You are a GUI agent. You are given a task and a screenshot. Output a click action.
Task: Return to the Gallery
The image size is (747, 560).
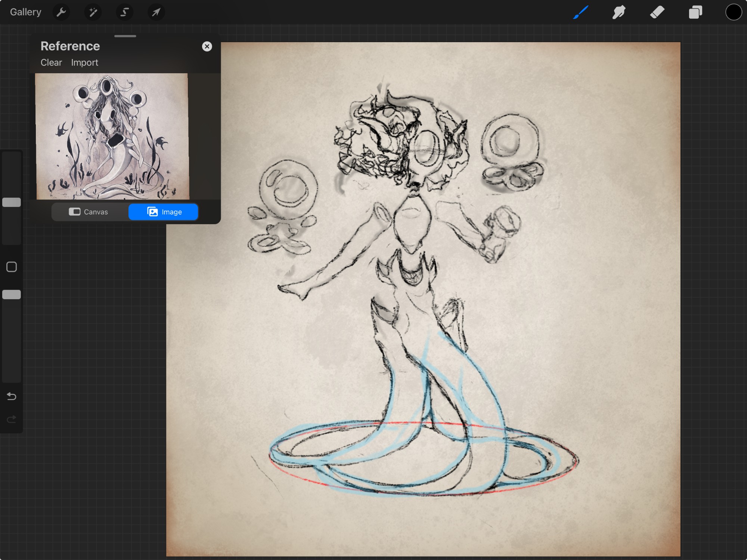[25, 12]
